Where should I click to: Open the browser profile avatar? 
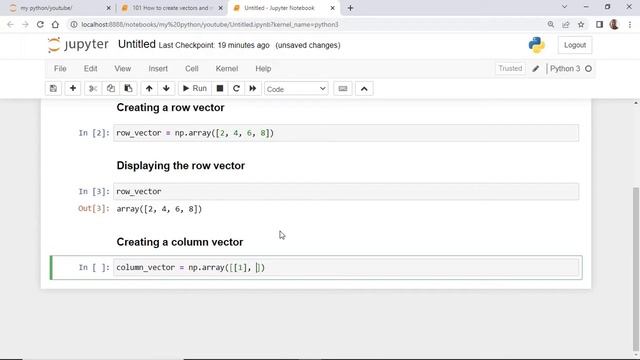click(x=614, y=24)
